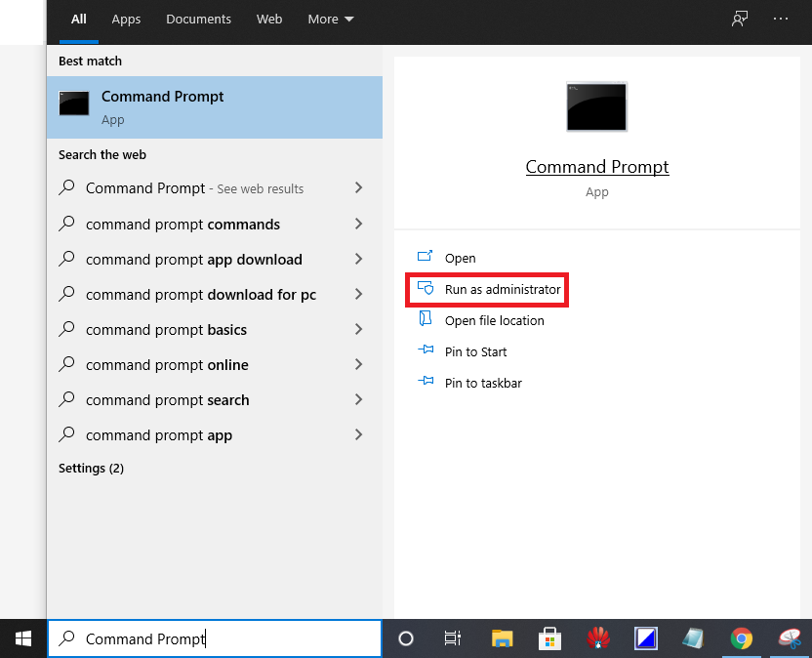Choose Open file location
The height and width of the screenshot is (658, 812).
coord(494,321)
